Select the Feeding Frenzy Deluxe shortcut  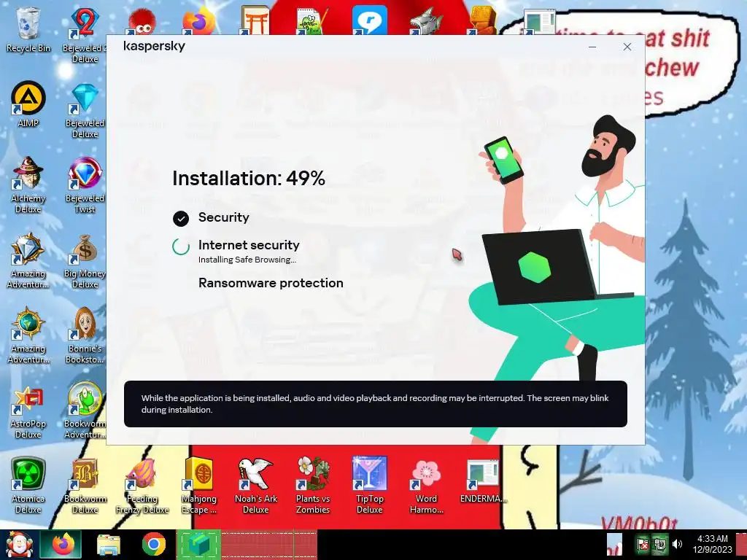142,486
